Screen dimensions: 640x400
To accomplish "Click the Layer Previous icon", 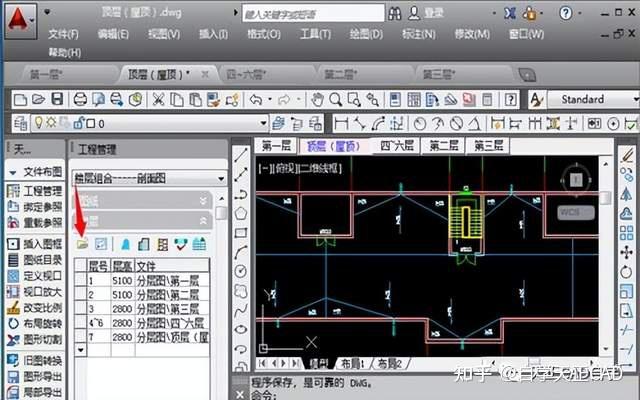I will 297,123.
